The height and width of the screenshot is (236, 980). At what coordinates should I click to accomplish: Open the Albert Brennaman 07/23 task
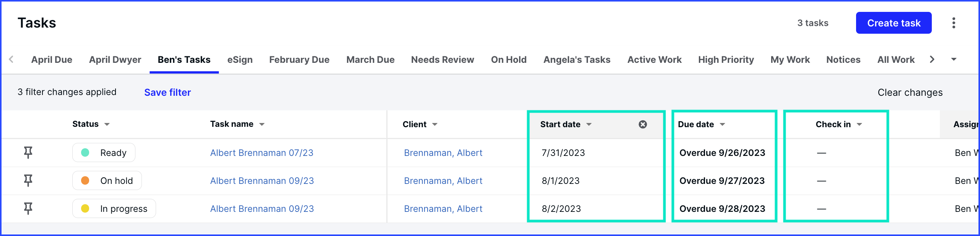point(262,152)
